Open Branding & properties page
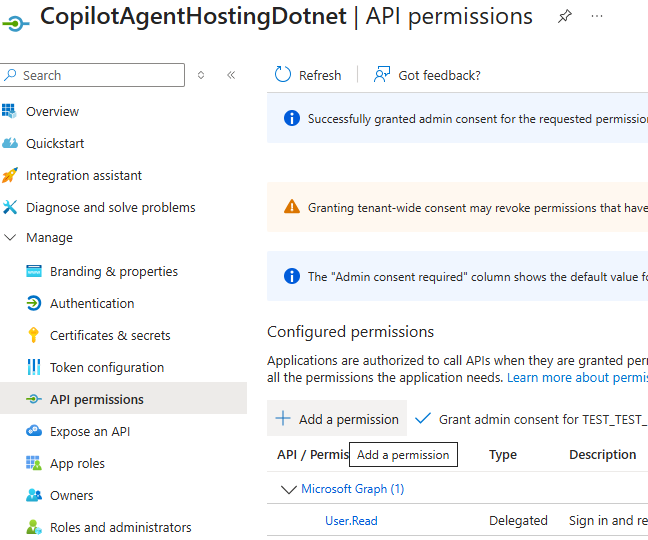The width and height of the screenshot is (648, 540). 113,271
